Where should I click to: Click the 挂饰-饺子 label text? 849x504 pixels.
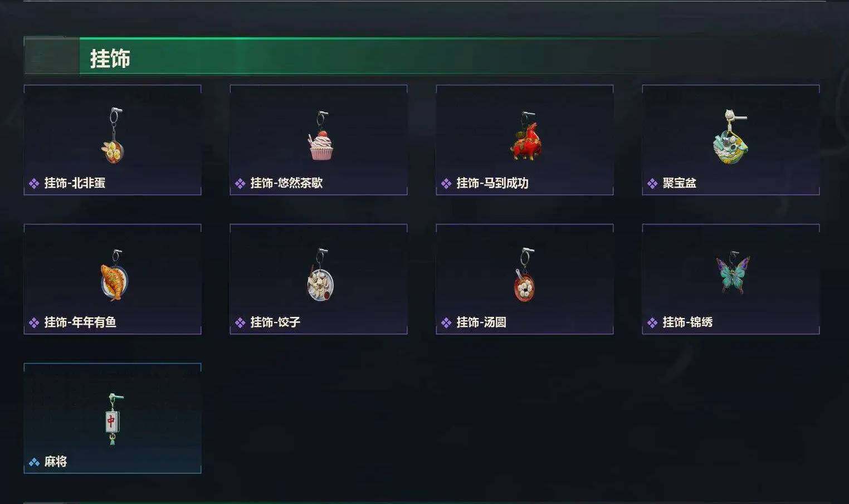275,322
